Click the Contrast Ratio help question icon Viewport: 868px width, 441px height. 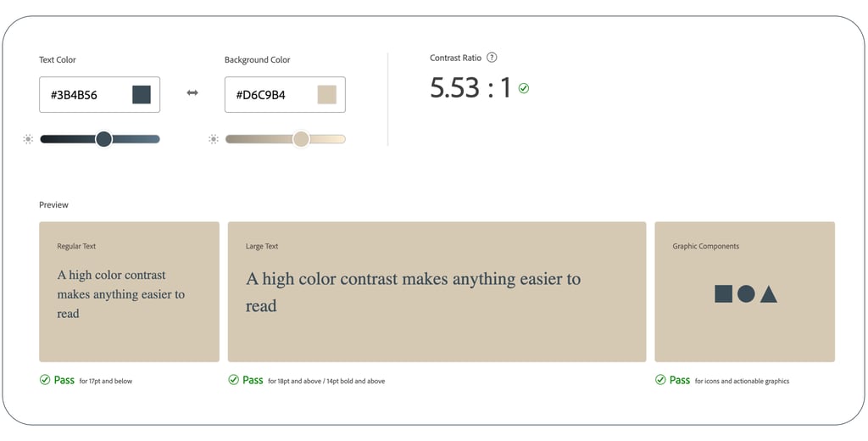[x=492, y=58]
